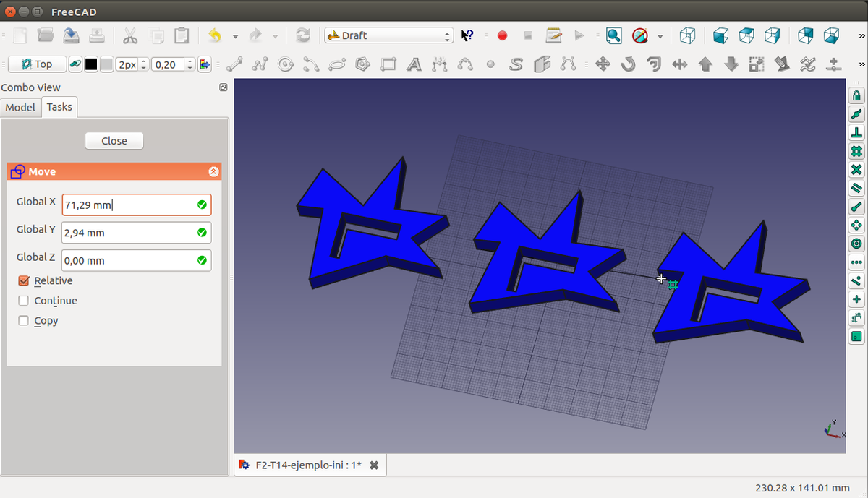Screen dimensions: 868x498
Task: Expand the undo history dropdown arrow
Action: coord(235,36)
